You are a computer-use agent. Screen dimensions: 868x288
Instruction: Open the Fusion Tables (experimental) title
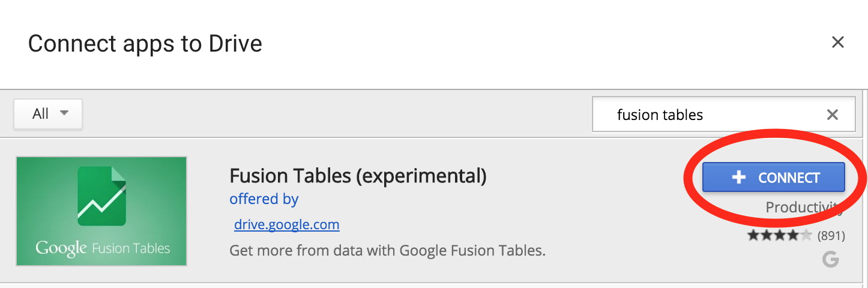358,176
